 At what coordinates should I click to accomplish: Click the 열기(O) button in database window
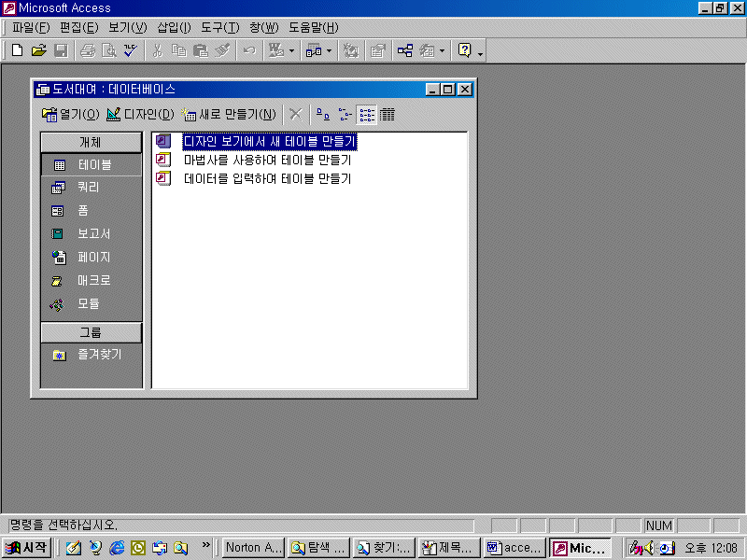click(71, 114)
